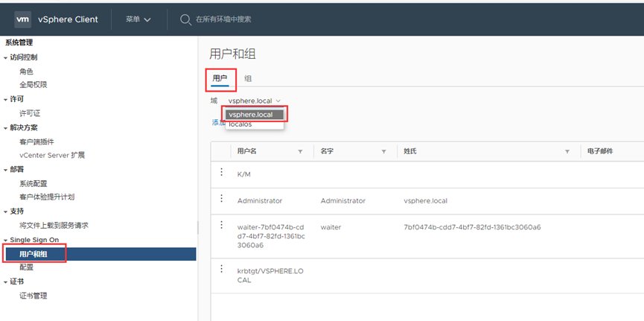Switch to the 组 tab
This screenshot has height=321, width=644.
point(248,78)
